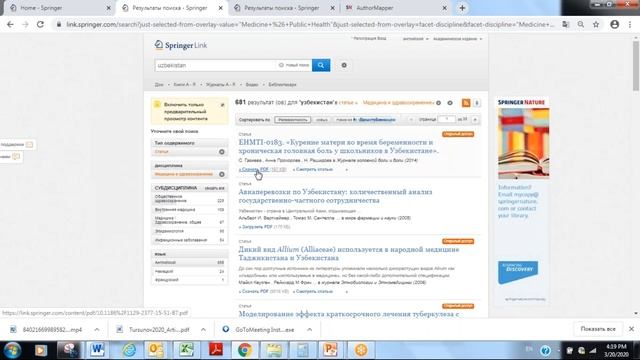Image resolution: width=640 pixels, height=360 pixels.
Task: Open search options gear beside search button
Action: (344, 65)
